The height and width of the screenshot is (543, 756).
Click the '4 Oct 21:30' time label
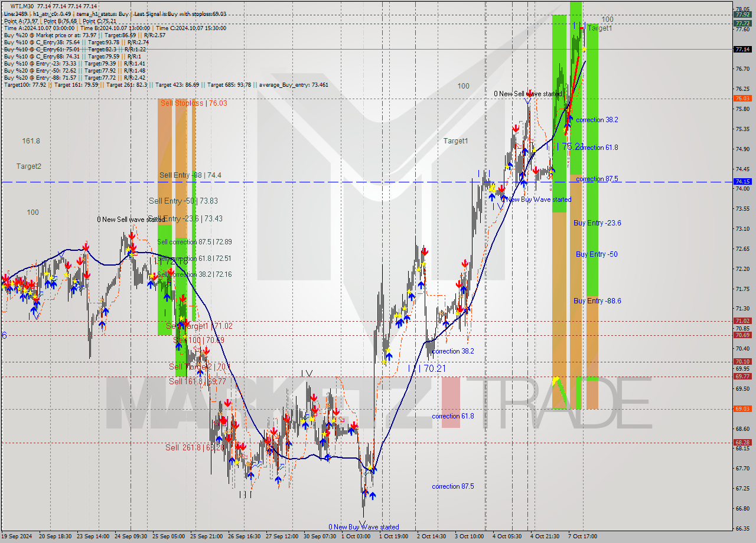[x=545, y=537]
